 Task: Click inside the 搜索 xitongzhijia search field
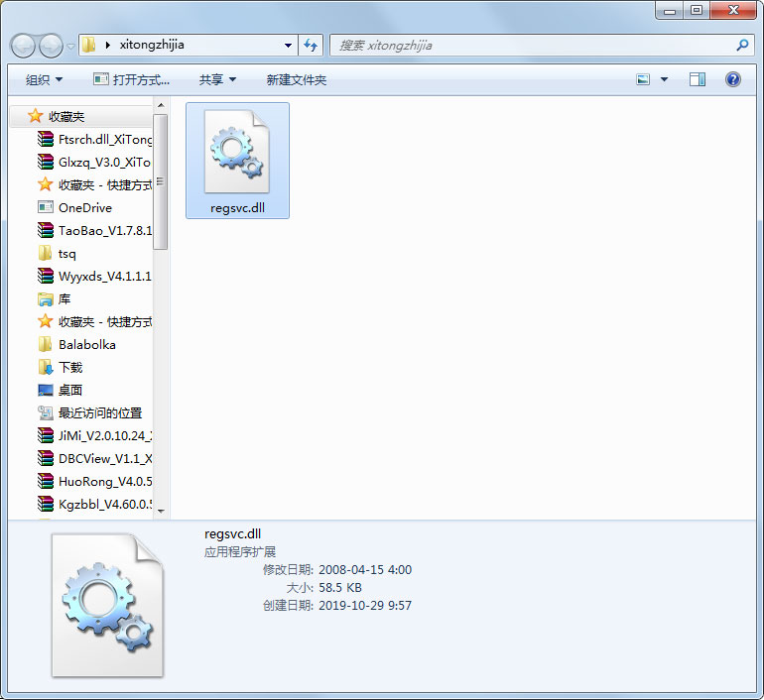coord(534,46)
